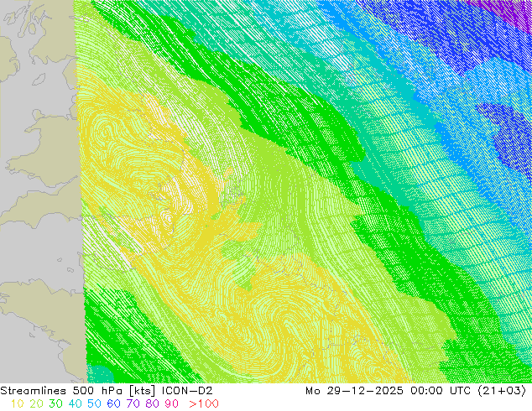Viewport: 532px width, 411px height.
Task: Click the 'Streamlines 500 hPa [kts] ICON-D2' title
Action: click(x=107, y=391)
